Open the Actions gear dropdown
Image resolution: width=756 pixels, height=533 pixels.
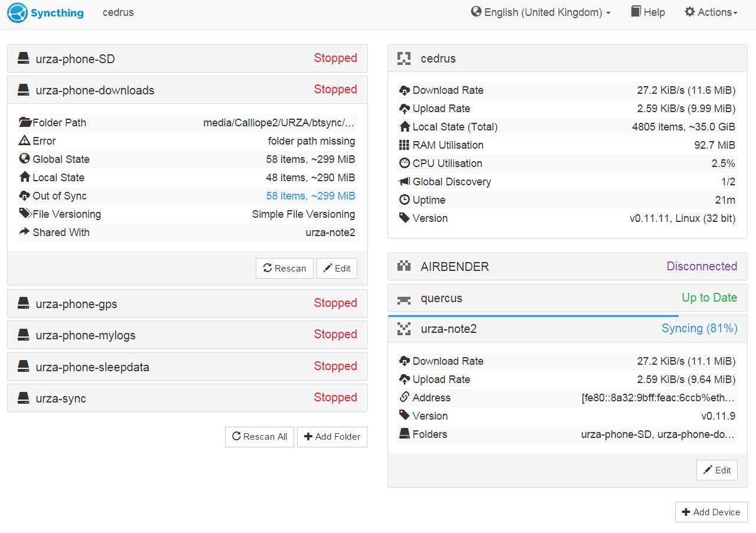pos(711,12)
